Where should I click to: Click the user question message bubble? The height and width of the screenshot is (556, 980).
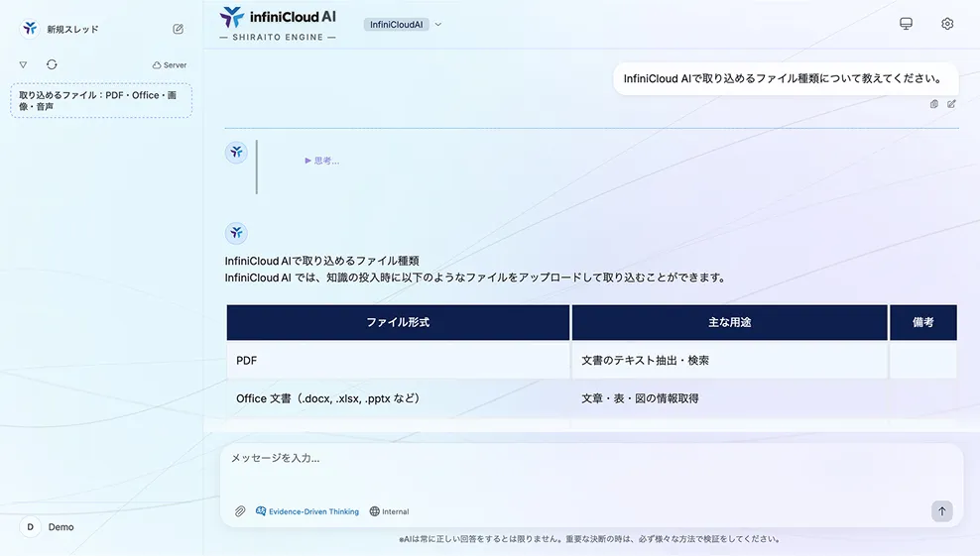pos(786,78)
